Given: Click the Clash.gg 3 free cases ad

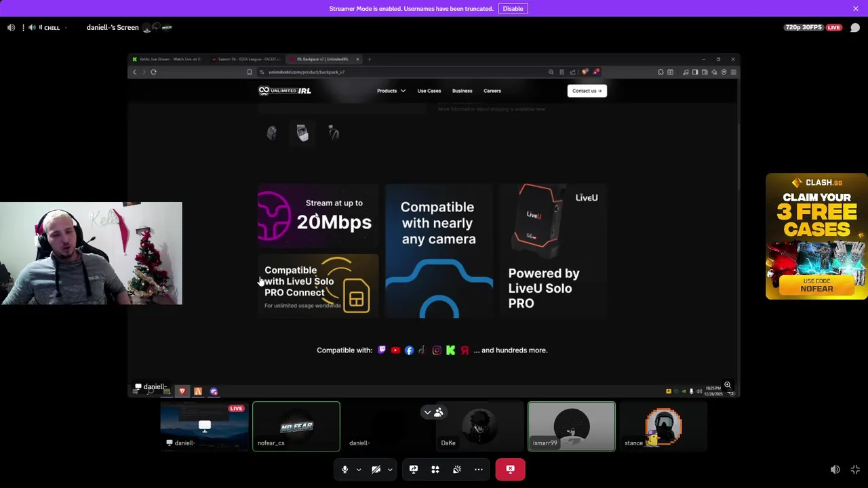Looking at the screenshot, I should (816, 237).
